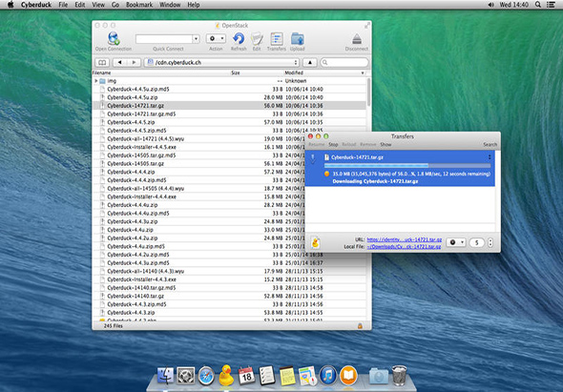Click the Open Connection globe icon

click(114, 38)
